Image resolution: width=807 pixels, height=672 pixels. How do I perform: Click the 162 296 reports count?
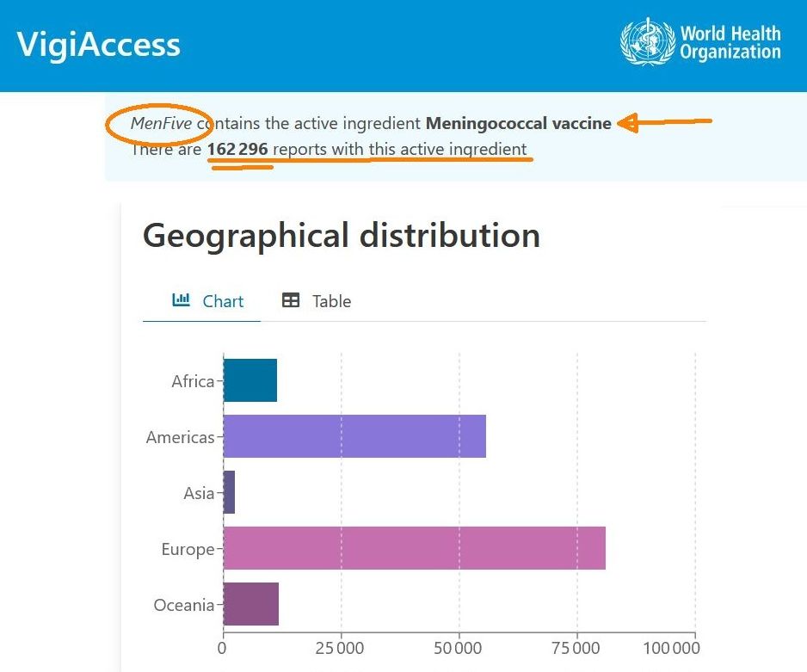click(x=237, y=149)
